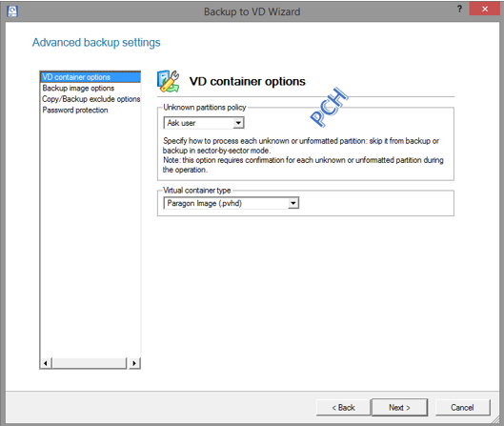The height and width of the screenshot is (426, 504).
Task: Cancel the backup wizard
Action: (462, 408)
